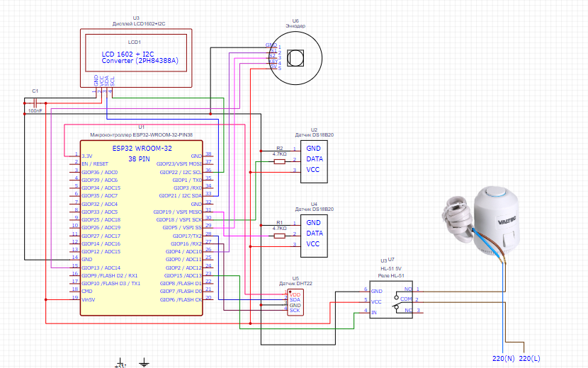Click the GIOP0 / ADC11 pin label
The image size is (588, 368).
point(183,259)
